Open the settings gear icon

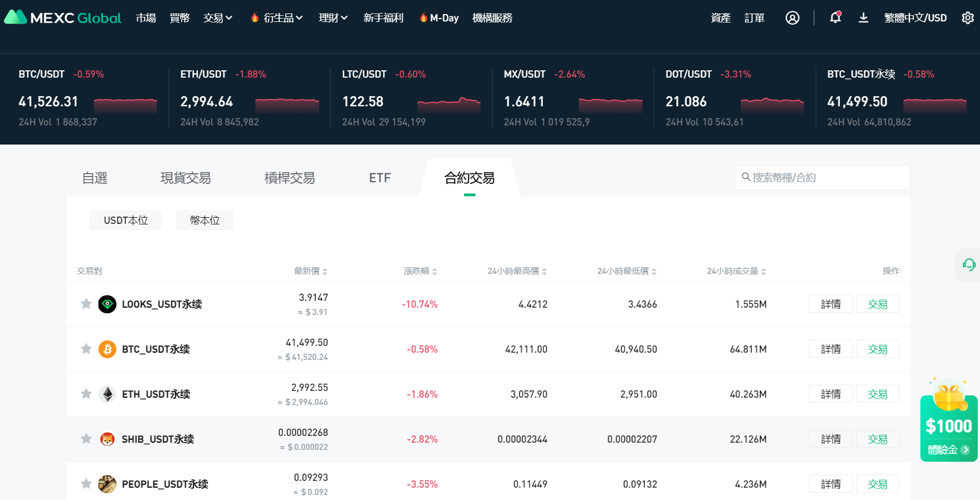(x=968, y=18)
